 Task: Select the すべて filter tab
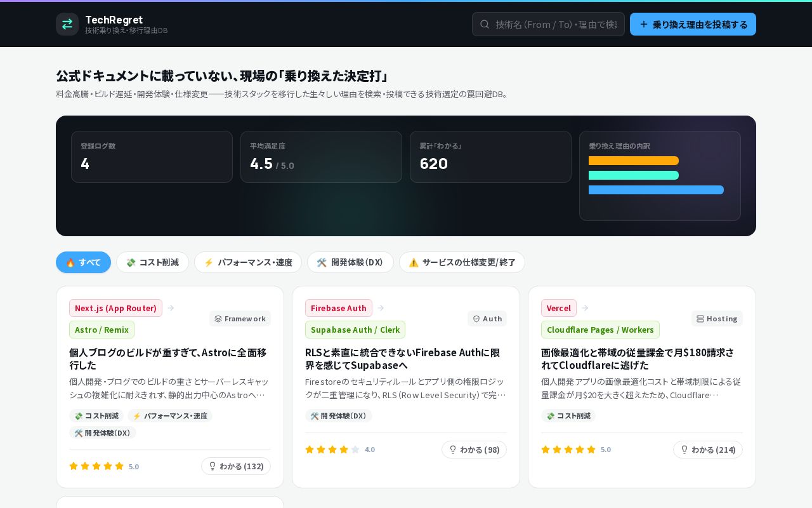[83, 262]
